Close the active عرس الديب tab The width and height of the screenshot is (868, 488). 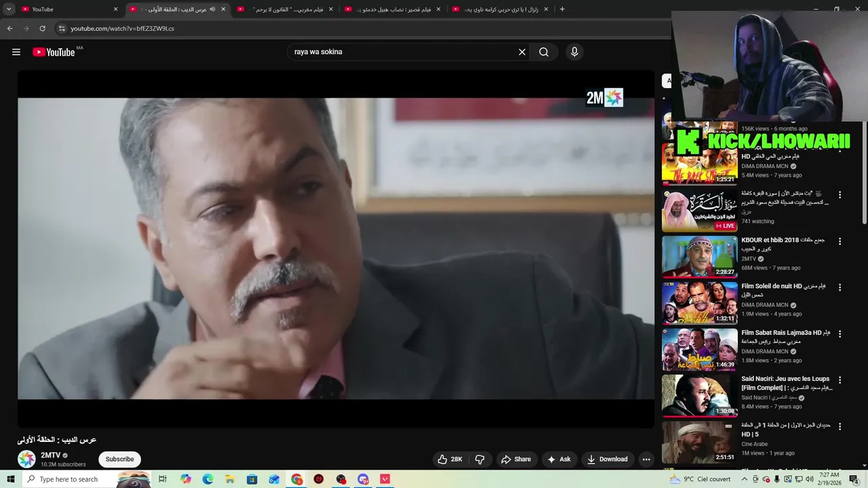pyautogui.click(x=223, y=9)
